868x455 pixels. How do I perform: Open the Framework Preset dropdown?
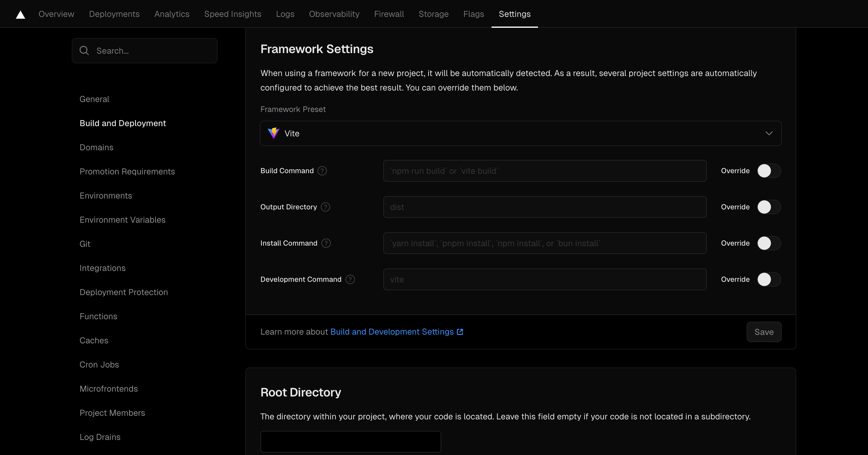[520, 133]
